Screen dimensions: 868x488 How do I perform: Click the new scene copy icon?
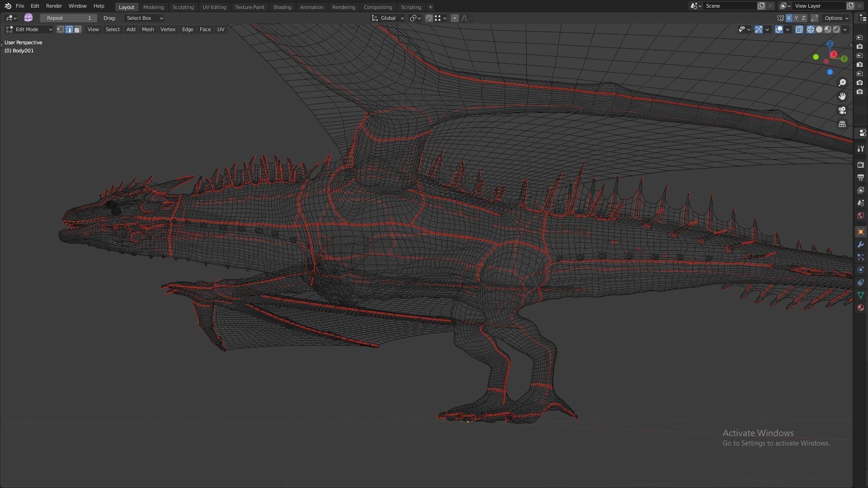(x=761, y=6)
